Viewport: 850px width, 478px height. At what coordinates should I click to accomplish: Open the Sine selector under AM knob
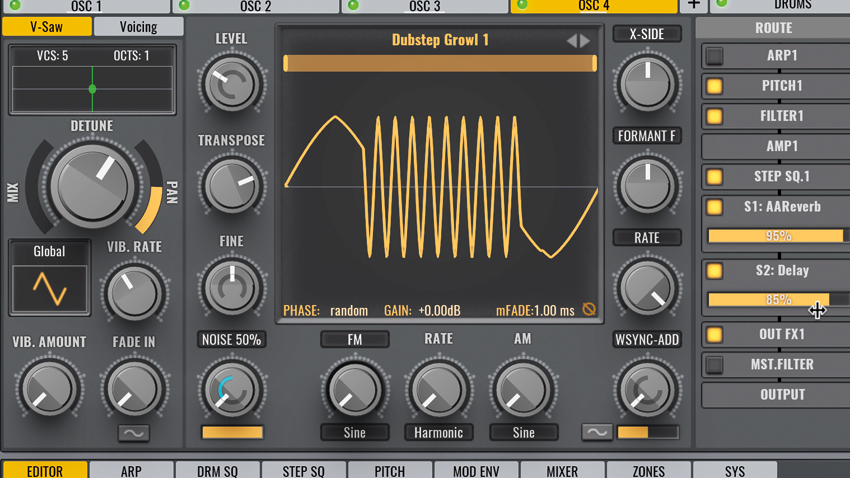pyautogui.click(x=523, y=432)
